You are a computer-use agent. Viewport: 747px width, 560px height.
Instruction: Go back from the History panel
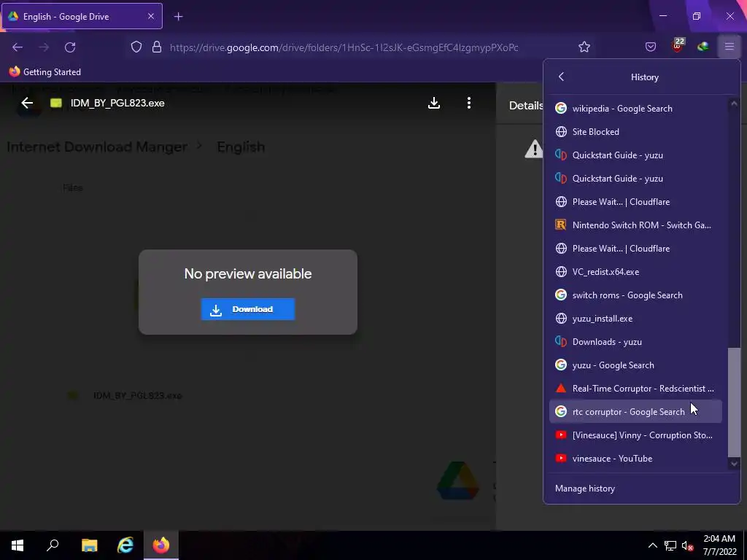561,77
